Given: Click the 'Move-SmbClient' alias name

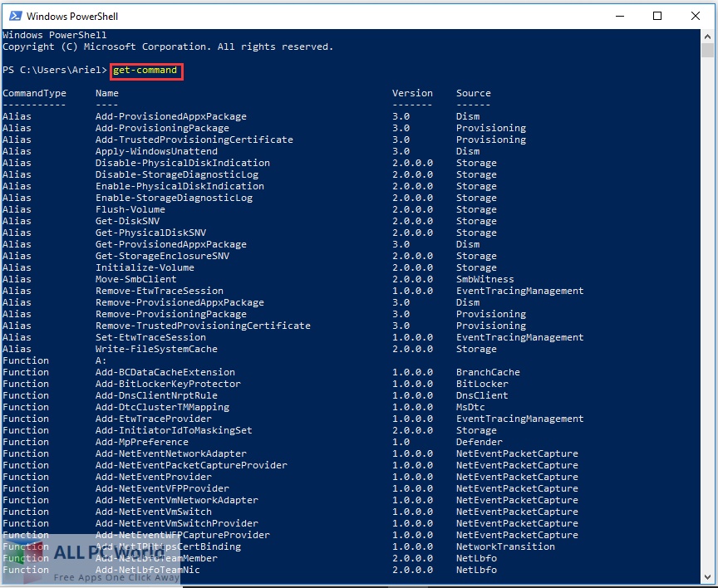Looking at the screenshot, I should [x=136, y=279].
